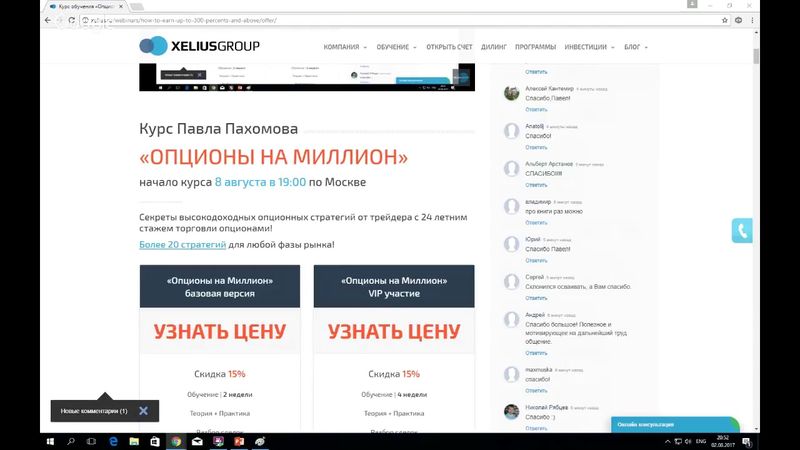Click Узнать цену for базовая версия
This screenshot has height=450, width=800.
[x=220, y=332]
